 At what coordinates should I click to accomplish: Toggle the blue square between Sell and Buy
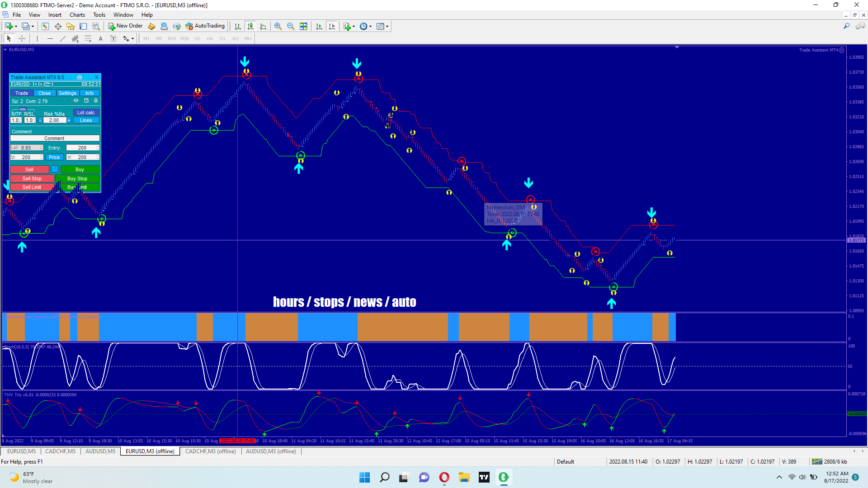click(55, 169)
